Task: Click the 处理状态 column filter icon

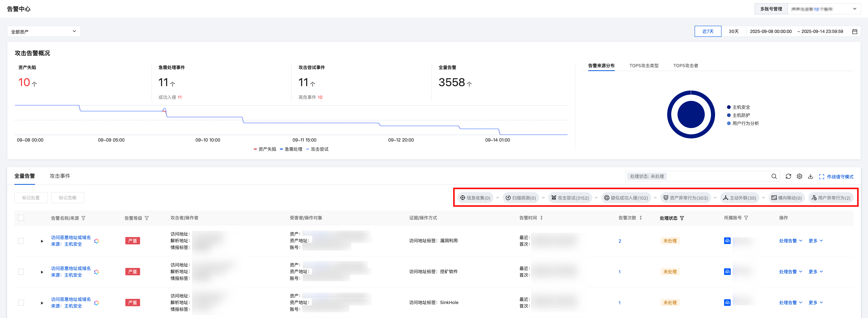Action: click(682, 218)
